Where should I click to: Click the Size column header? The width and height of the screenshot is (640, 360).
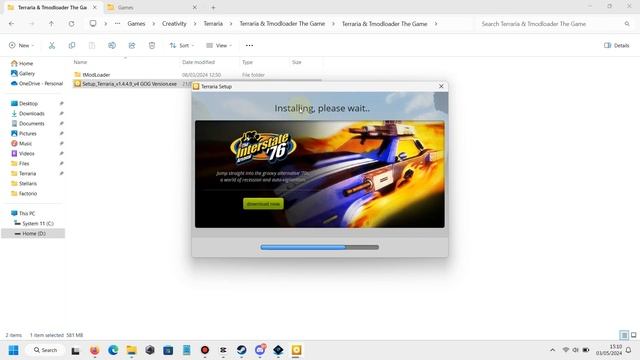coord(297,62)
